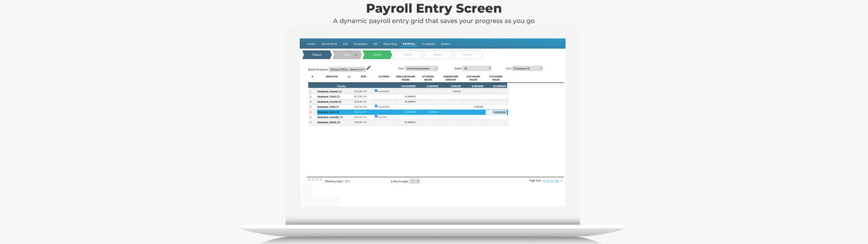The height and width of the screenshot is (244, 868).
Task: Toggle autopay checkbox for Employee Fifth
Action: tap(376, 106)
